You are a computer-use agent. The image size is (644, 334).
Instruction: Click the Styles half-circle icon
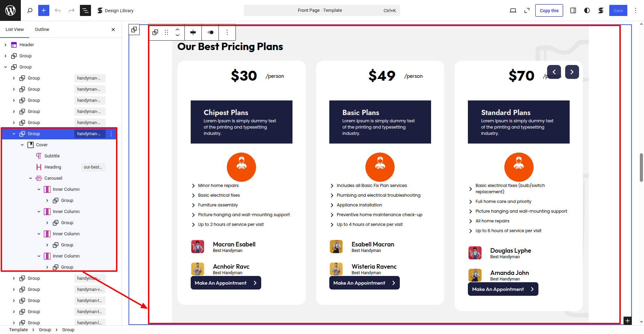(x=587, y=10)
